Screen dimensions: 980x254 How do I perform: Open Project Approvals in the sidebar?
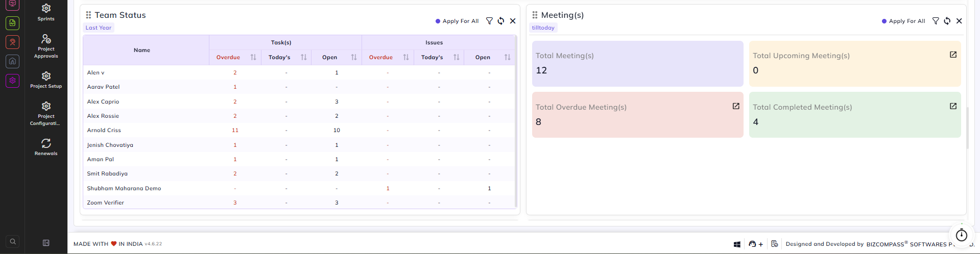point(46,46)
